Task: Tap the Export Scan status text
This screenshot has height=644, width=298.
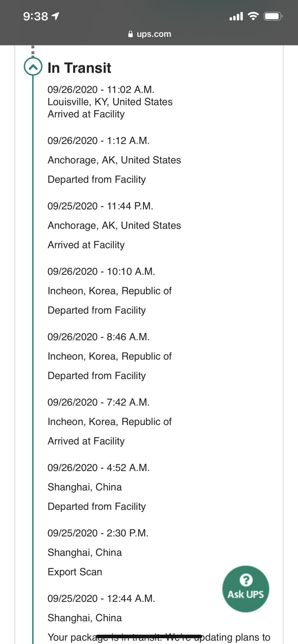Action: pyautogui.click(x=75, y=572)
